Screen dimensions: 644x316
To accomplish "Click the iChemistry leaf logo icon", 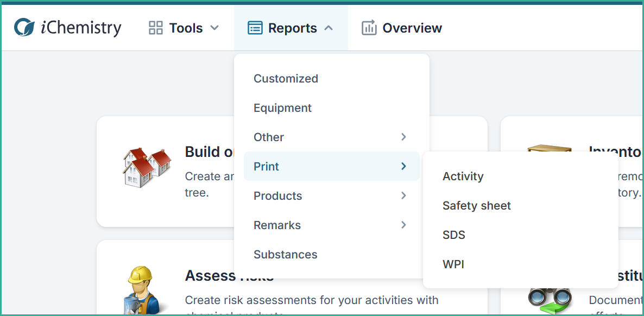I will pyautogui.click(x=24, y=28).
